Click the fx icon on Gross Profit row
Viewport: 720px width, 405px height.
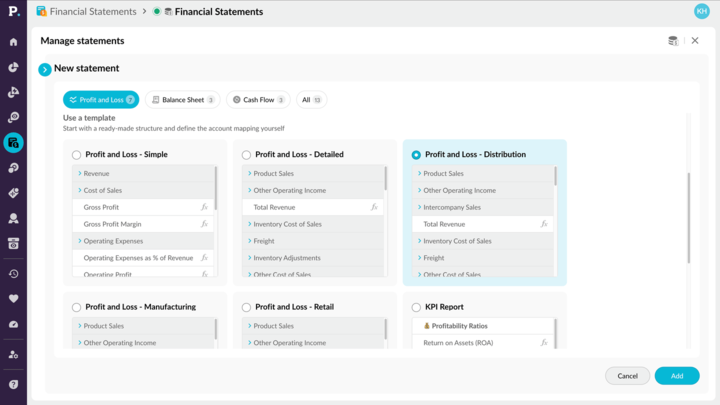pos(204,207)
